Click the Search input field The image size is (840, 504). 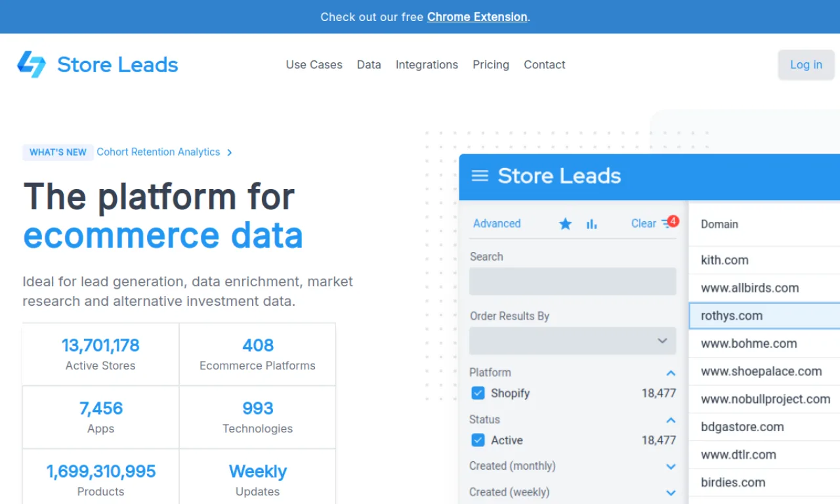pyautogui.click(x=573, y=282)
